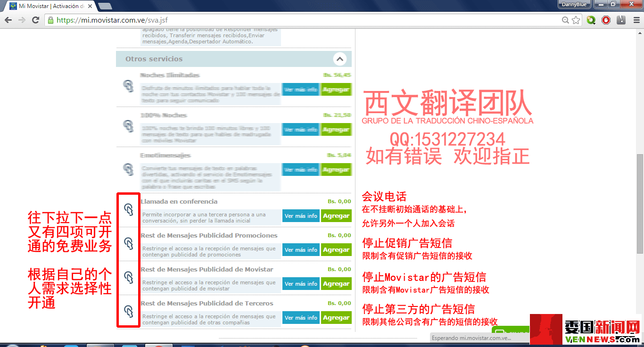Go forward in browser history
Viewport: 644px width, 347px height.
point(22,20)
